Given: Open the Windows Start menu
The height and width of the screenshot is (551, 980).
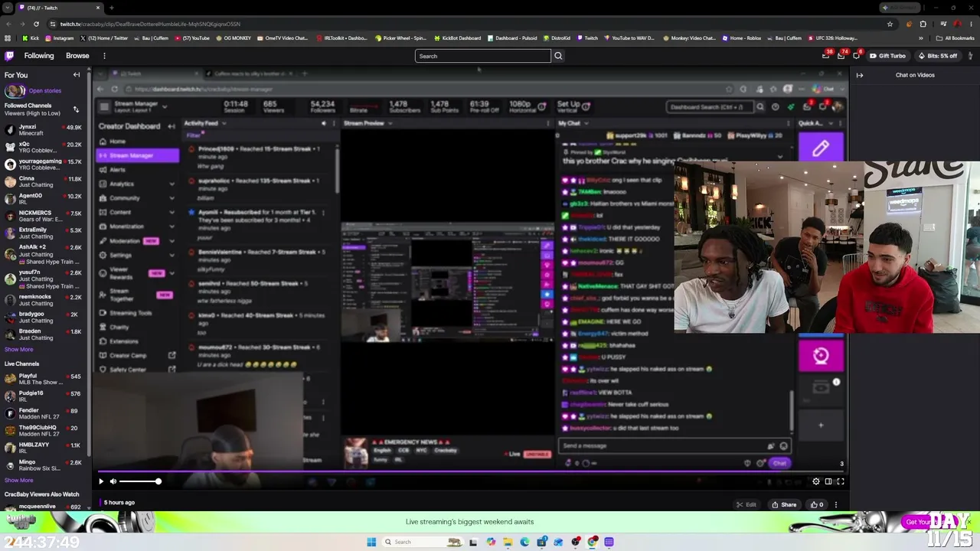Looking at the screenshot, I should coord(371,542).
